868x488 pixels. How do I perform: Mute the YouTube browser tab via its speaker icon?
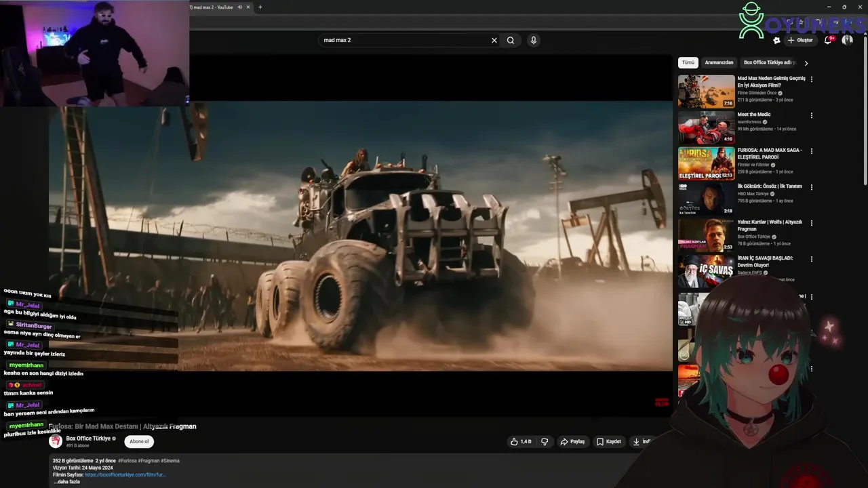240,7
